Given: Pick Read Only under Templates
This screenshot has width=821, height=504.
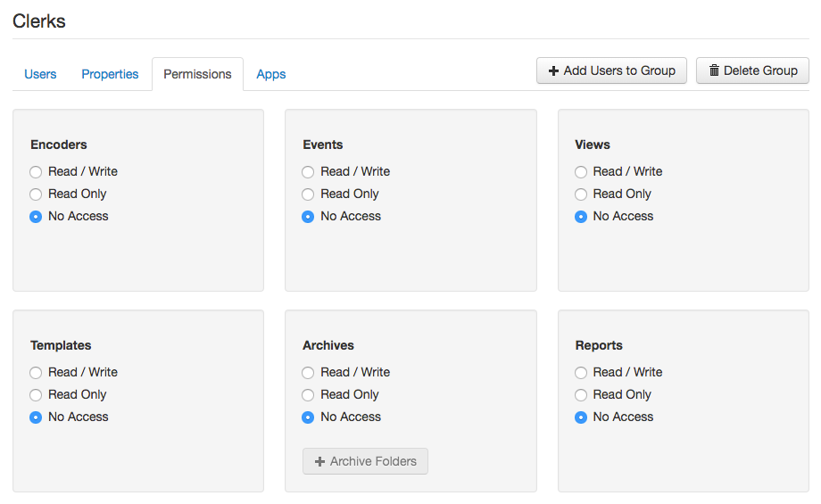Looking at the screenshot, I should (x=36, y=395).
